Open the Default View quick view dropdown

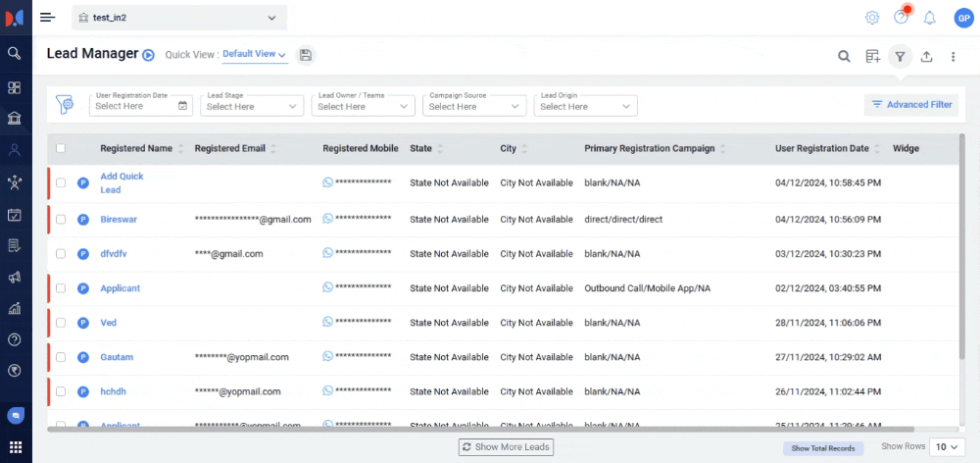point(255,54)
